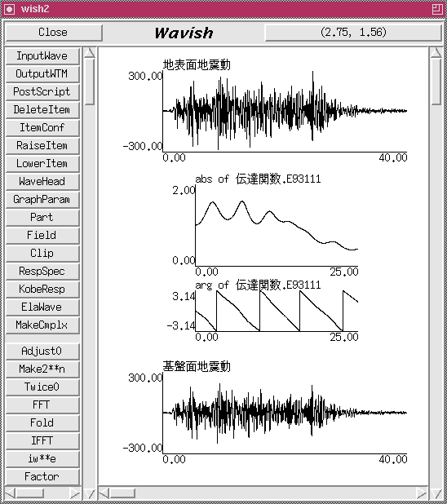Click down arrow of graph area scrollbar
The width and height of the screenshot is (447, 504).
(436, 493)
